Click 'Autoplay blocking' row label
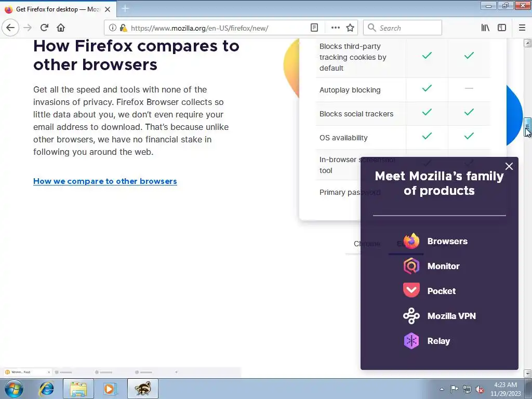Screen dimensions: 532x399 tap(350, 90)
